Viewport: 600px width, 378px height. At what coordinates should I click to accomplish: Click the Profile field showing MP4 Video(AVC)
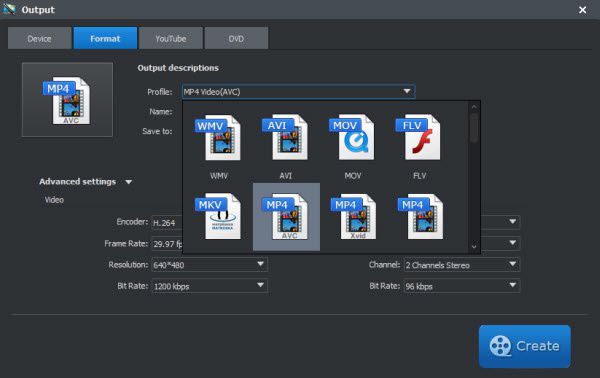(298, 92)
